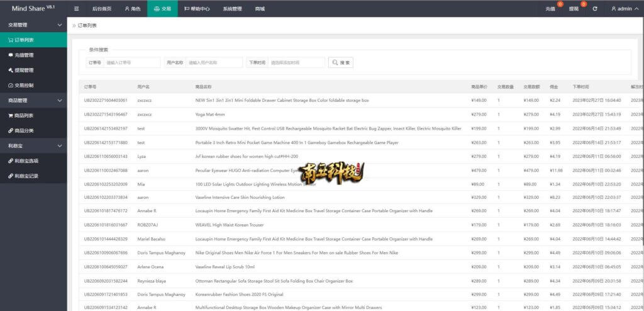The image size is (644, 311).
Task: Switch to the 商城 tab
Action: pyautogui.click(x=260, y=9)
